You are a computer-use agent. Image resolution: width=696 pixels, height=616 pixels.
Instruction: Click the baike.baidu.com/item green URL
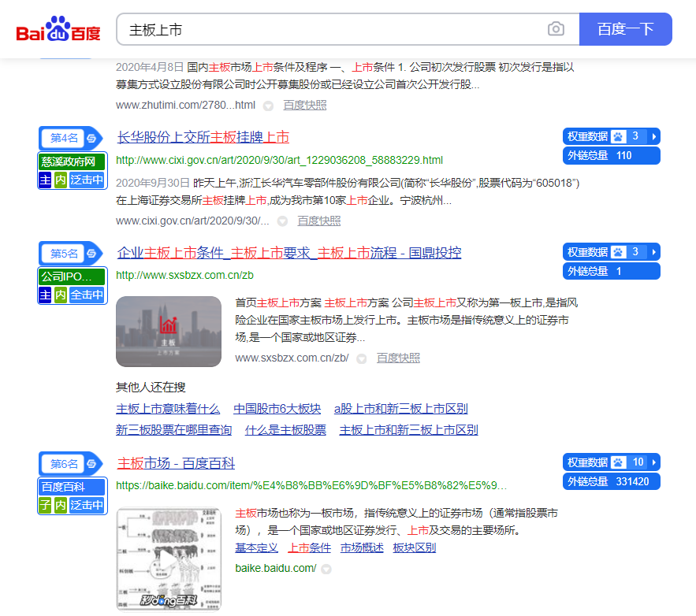coord(311,485)
